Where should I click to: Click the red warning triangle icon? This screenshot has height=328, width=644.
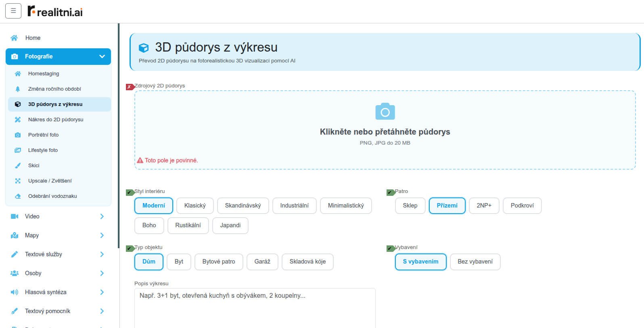point(140,160)
